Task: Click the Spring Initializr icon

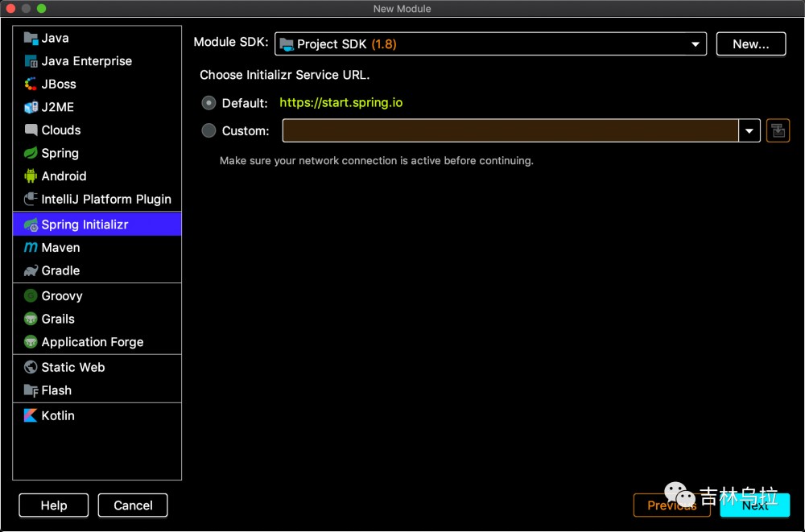Action: pos(31,225)
